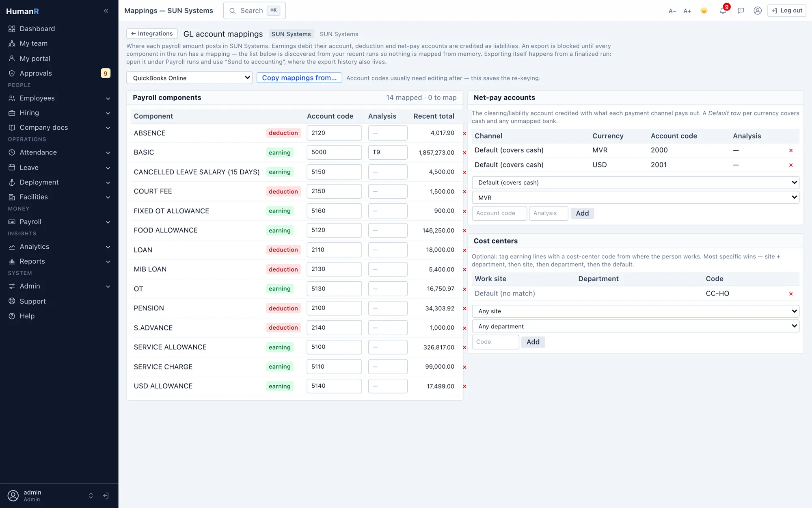Remove the PENSION mapping via its red x
Screen dimensions: 812x508
464,308
